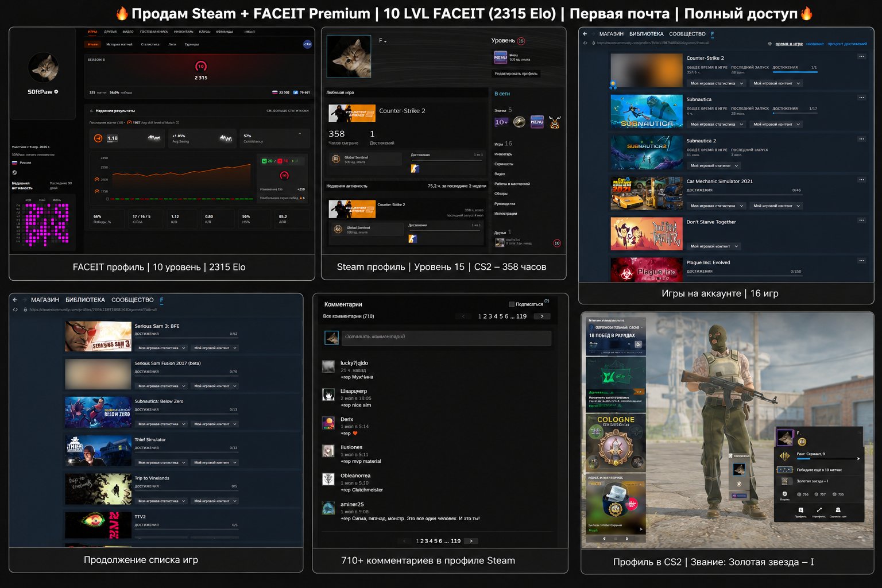This screenshot has height=588, width=882.
Task: Click the deer badge on Steam profile
Action: point(555,122)
